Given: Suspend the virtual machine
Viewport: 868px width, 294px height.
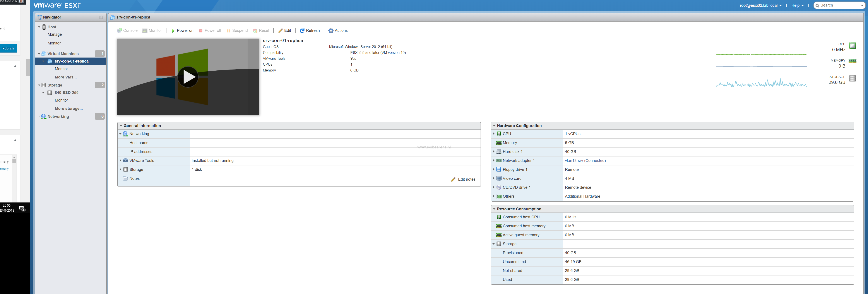Looking at the screenshot, I should point(237,31).
